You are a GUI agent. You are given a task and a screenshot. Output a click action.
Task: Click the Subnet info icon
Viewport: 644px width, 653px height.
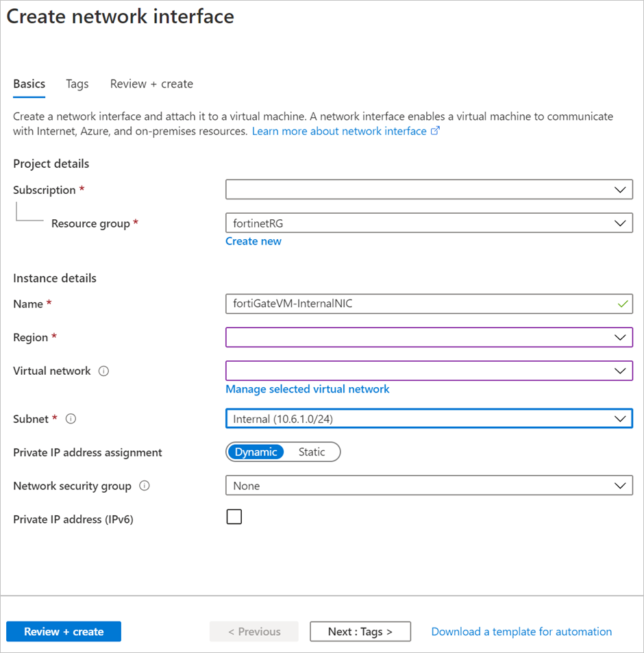tap(71, 419)
